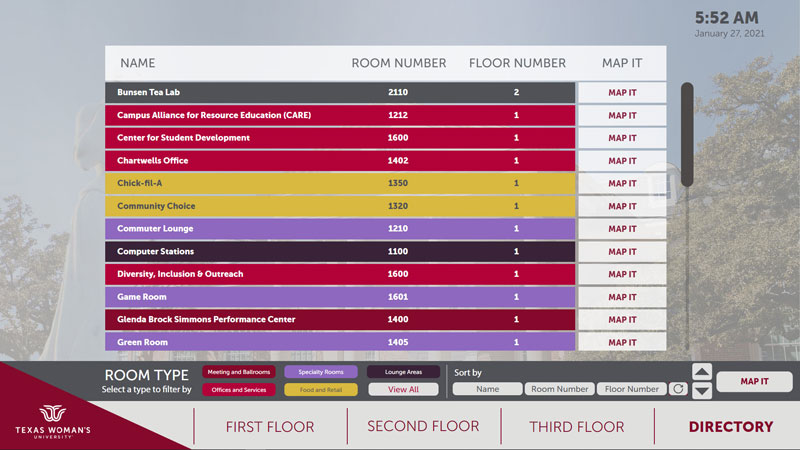
Task: Sort directory by Room Number
Action: click(x=560, y=389)
